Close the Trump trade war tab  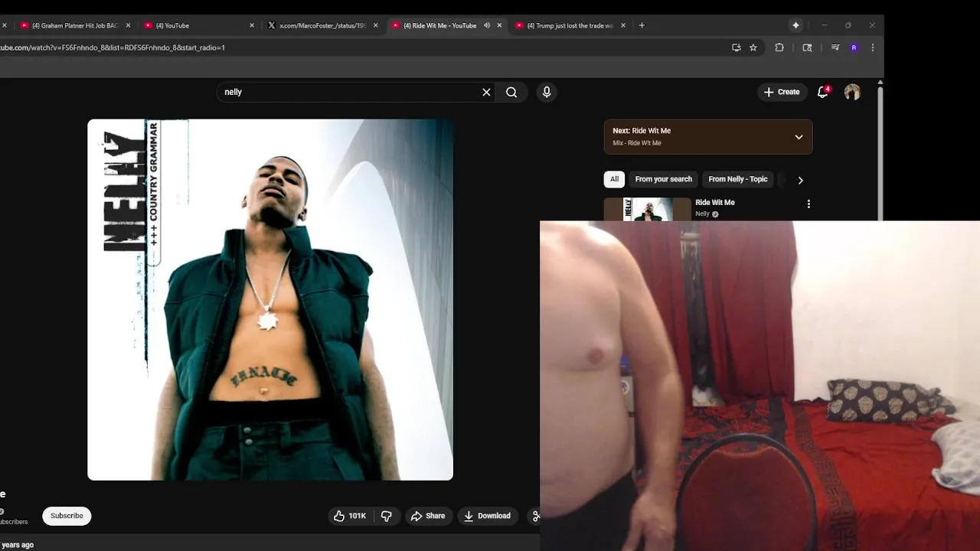[x=623, y=25]
